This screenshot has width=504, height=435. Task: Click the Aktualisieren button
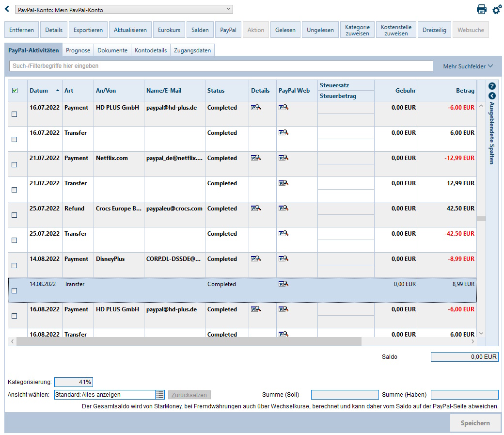coord(130,30)
